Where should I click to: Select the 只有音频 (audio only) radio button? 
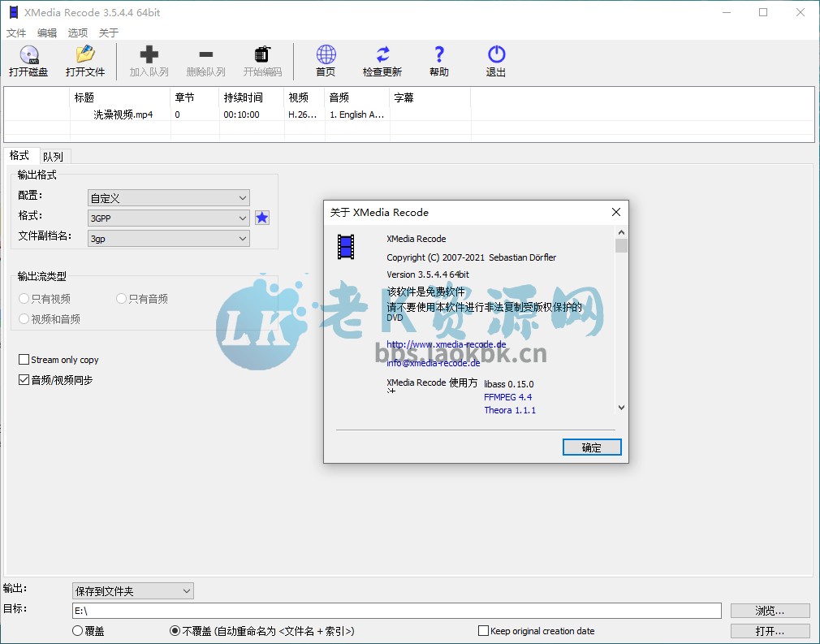click(x=121, y=299)
